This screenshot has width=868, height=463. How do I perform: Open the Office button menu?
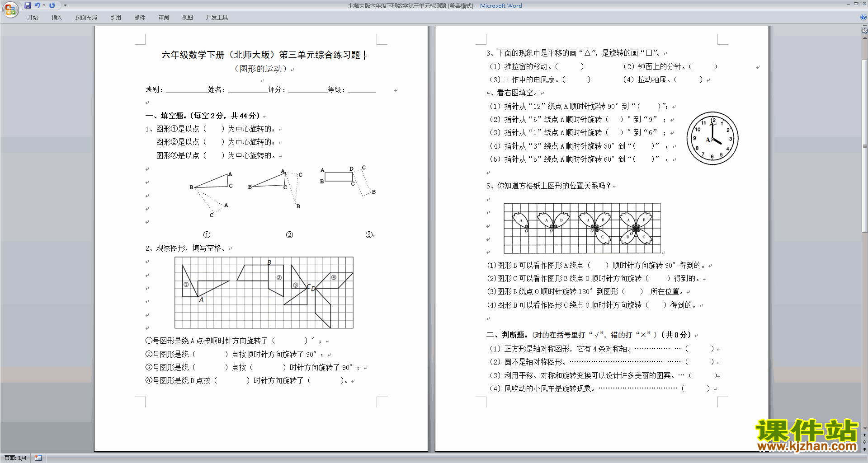click(x=10, y=9)
